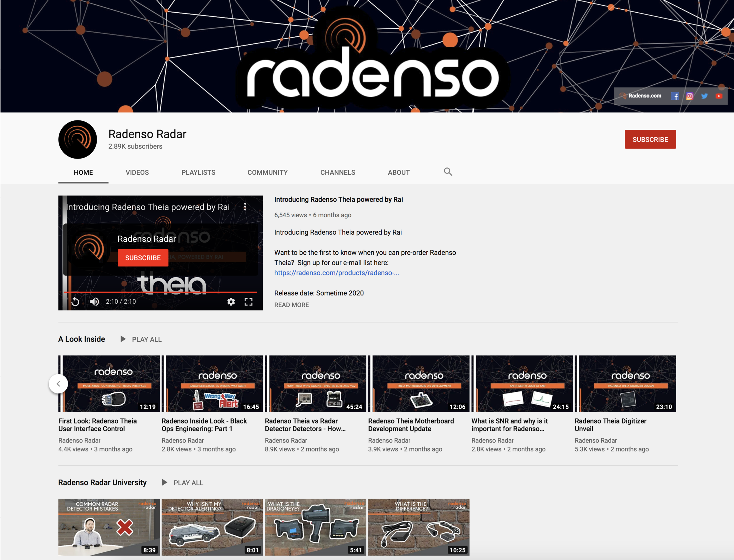734x560 pixels.
Task: Open the YouTube icon in the banner
Action: [719, 96]
